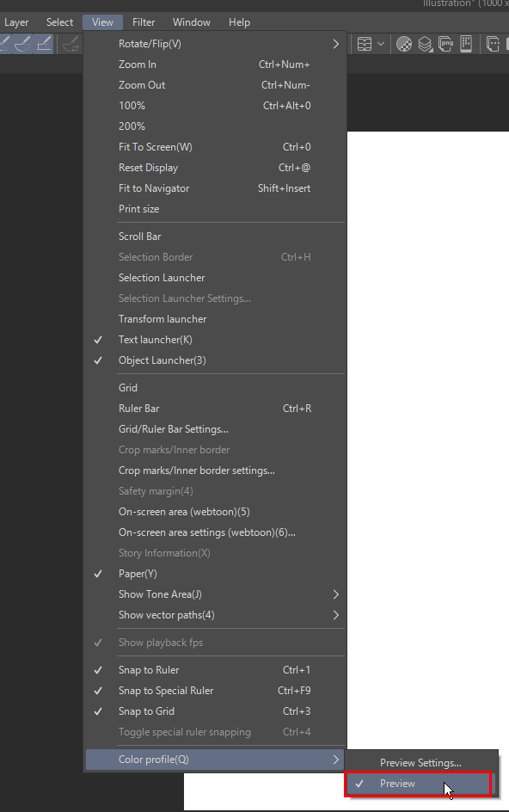Click the png export toolbar icon

pyautogui.click(x=445, y=44)
